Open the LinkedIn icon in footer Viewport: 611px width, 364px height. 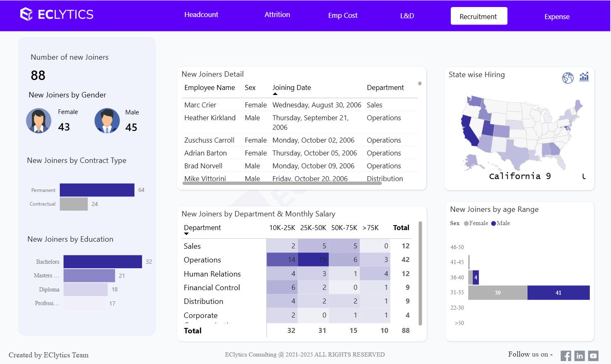pyautogui.click(x=579, y=356)
